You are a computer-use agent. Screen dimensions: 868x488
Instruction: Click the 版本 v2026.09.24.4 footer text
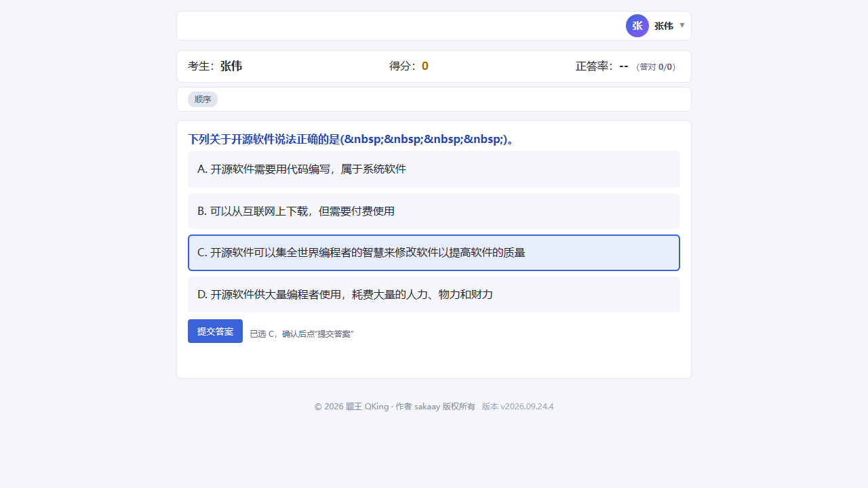[518, 407]
